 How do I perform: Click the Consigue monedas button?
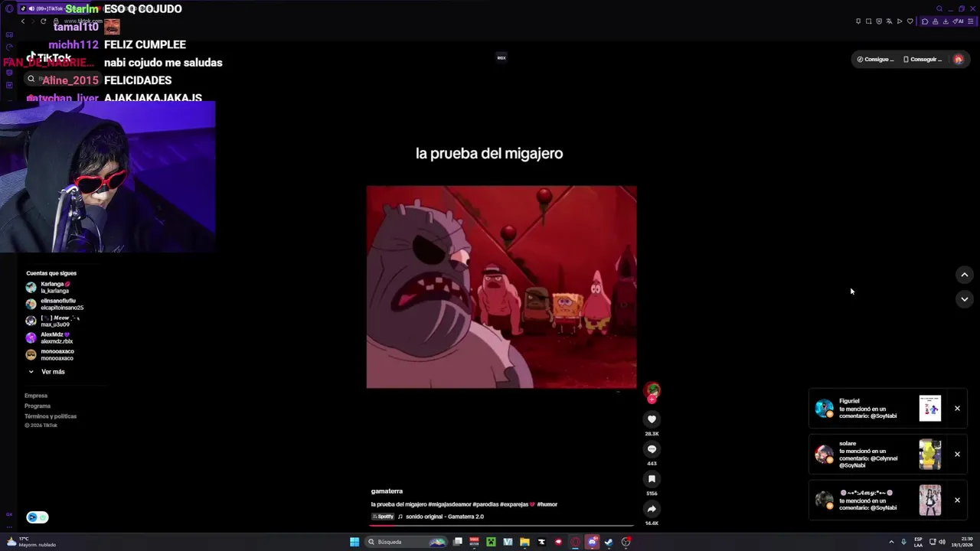coord(875,59)
